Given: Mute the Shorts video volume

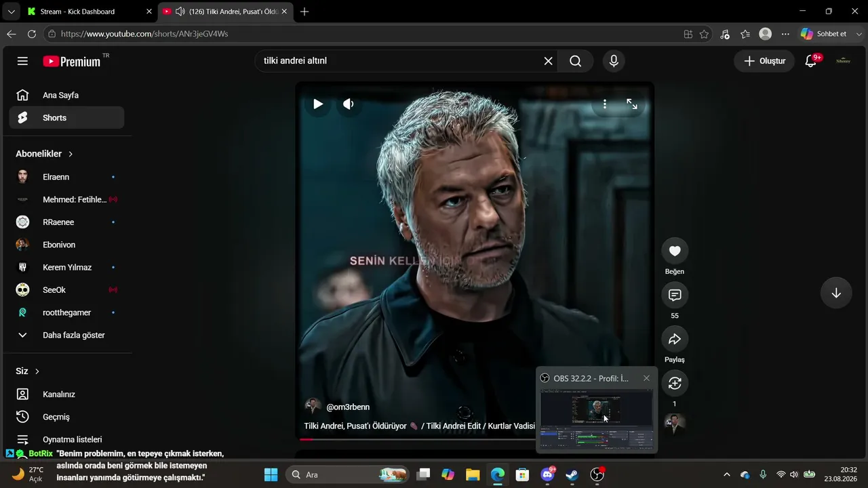Looking at the screenshot, I should 349,104.
